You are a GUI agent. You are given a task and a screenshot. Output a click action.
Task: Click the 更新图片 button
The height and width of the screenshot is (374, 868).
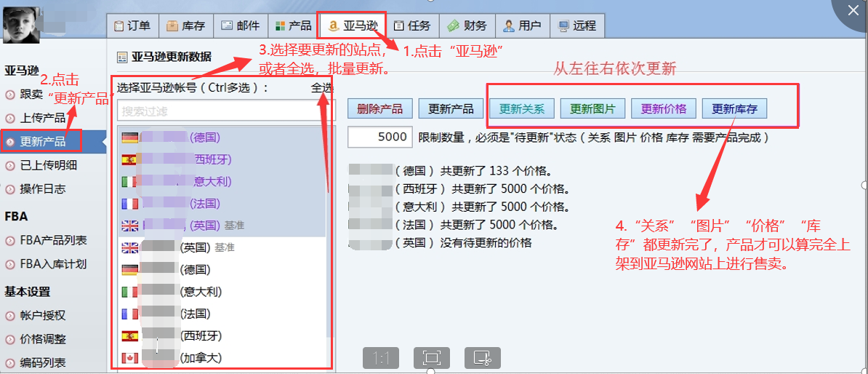point(593,108)
